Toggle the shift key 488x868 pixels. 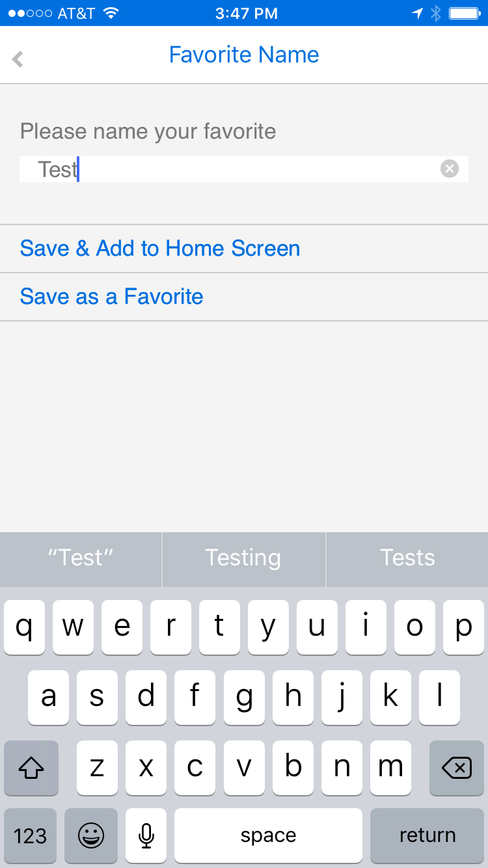(x=31, y=768)
